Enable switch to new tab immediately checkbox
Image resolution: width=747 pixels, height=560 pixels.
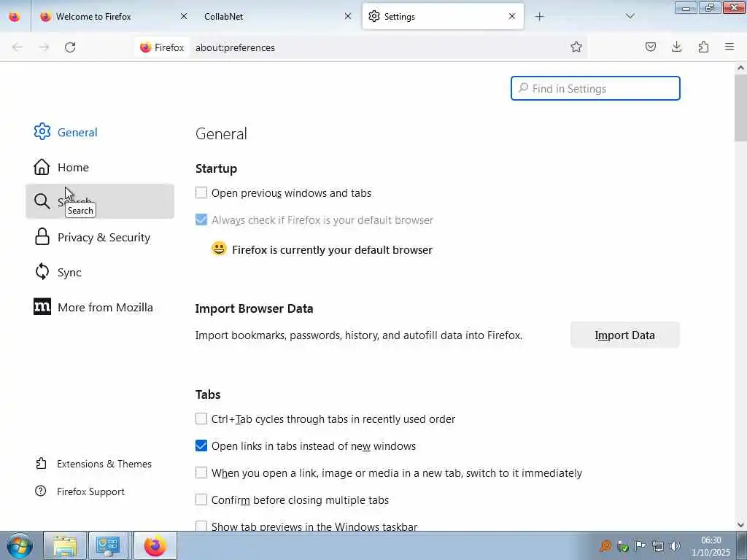coord(201,472)
